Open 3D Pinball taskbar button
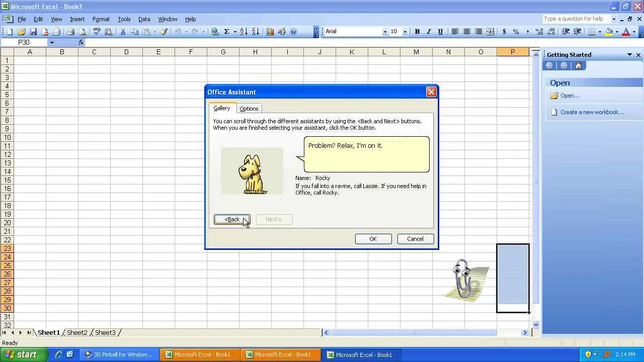644x362 pixels. coord(120,354)
